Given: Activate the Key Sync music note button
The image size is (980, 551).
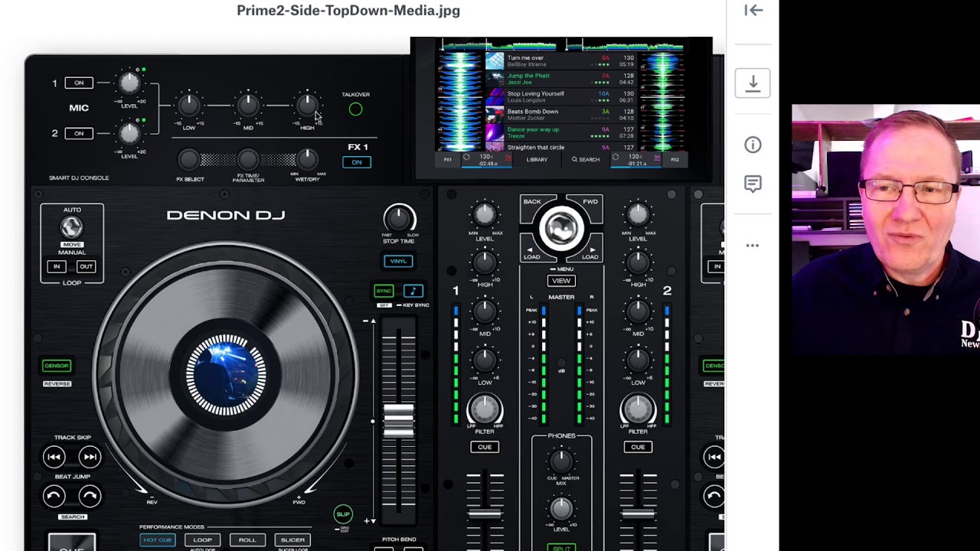Looking at the screenshot, I should (413, 291).
